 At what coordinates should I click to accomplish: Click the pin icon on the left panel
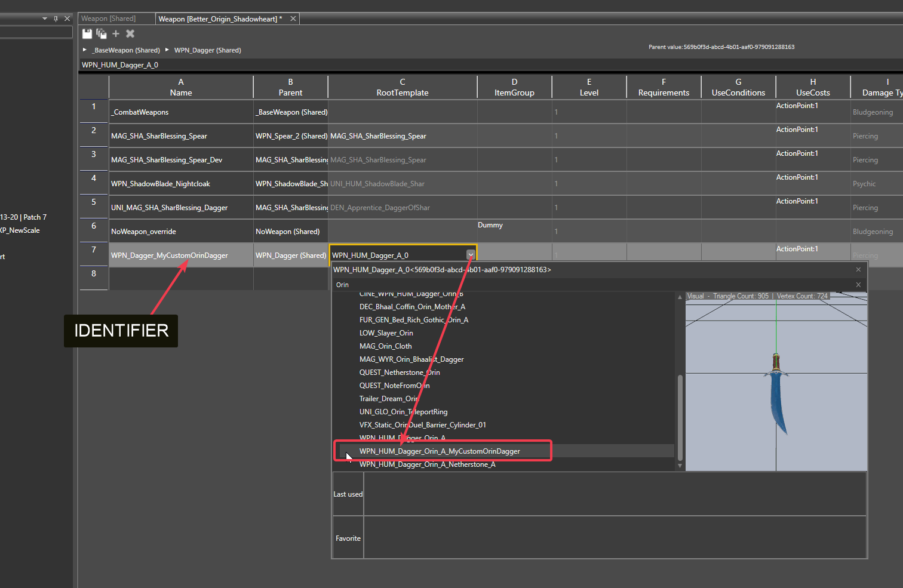(x=56, y=19)
